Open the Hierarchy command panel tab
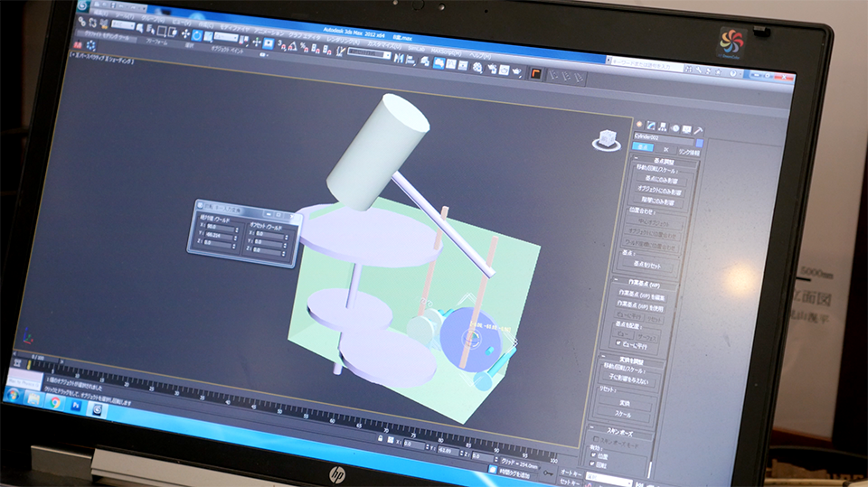The width and height of the screenshot is (868, 487). coord(663,126)
